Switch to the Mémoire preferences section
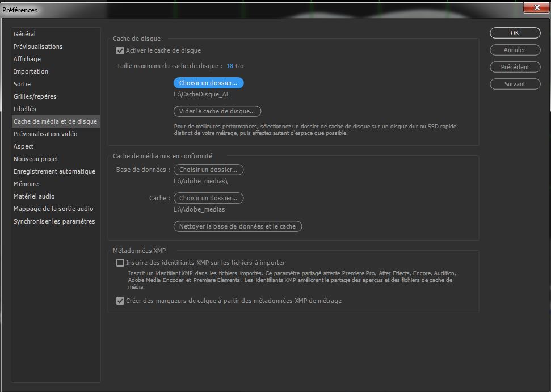Screen dimensions: 551x392 coord(26,184)
